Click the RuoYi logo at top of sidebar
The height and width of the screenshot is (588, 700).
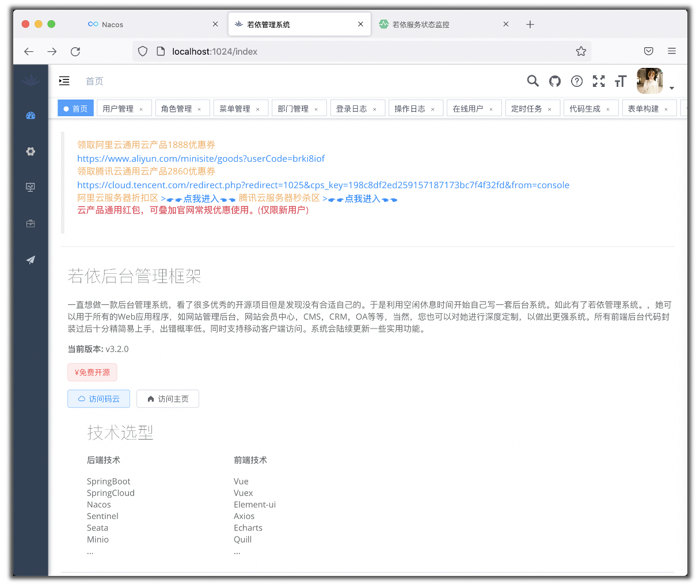31,81
